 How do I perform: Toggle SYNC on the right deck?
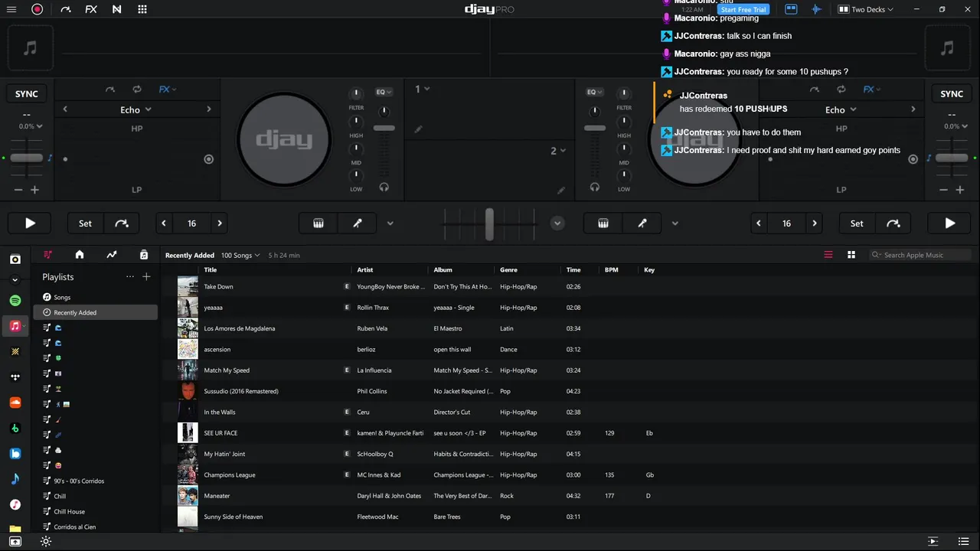[952, 94]
